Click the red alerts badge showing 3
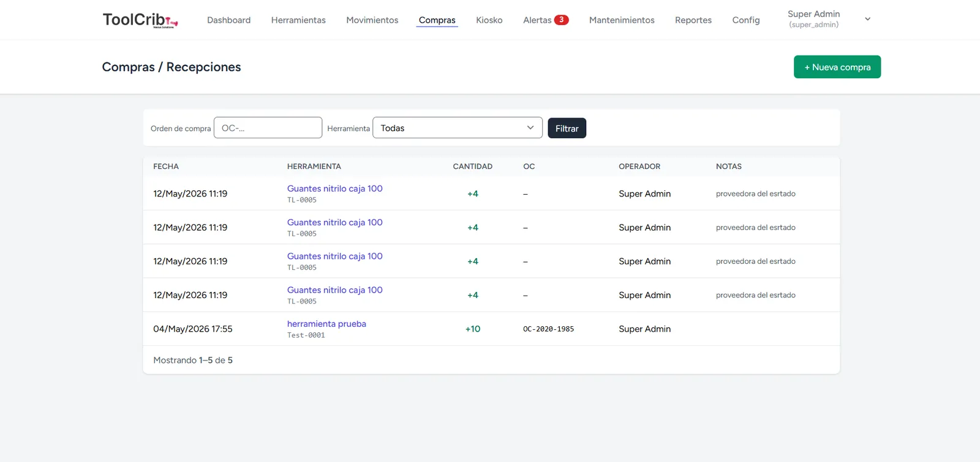Viewport: 980px width, 462px height. pos(561,20)
